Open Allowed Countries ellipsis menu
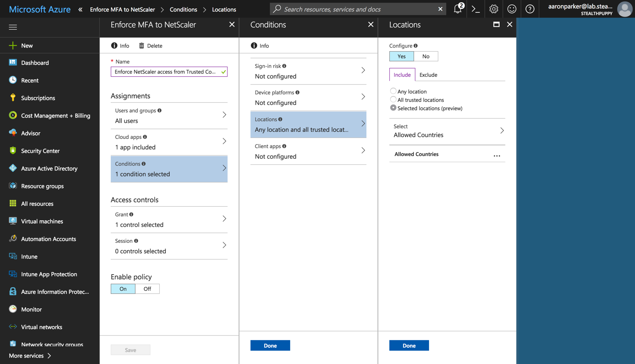Viewport: 635px width, 364px height. click(x=497, y=155)
